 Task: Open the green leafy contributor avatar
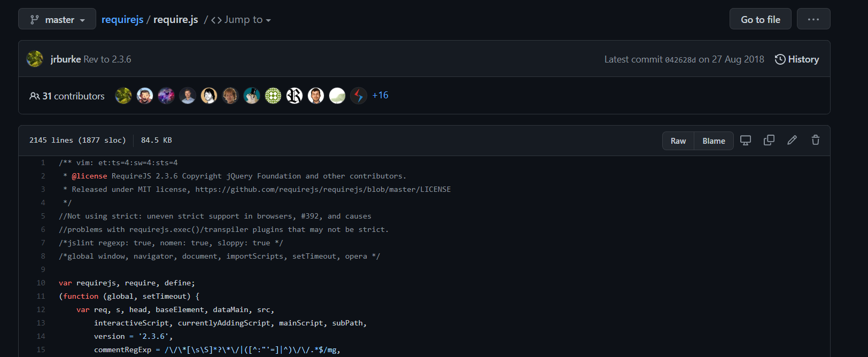click(123, 96)
